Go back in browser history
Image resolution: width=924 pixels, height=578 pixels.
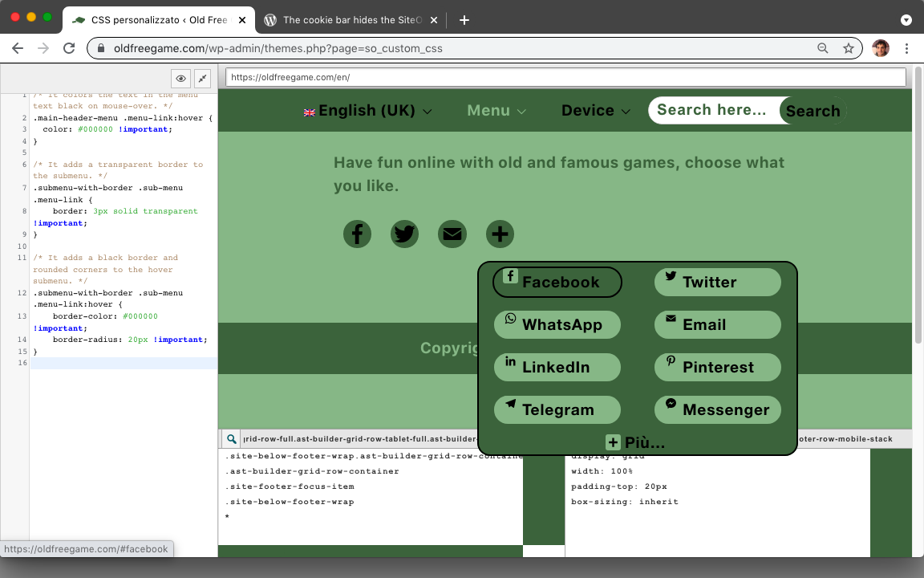click(18, 48)
